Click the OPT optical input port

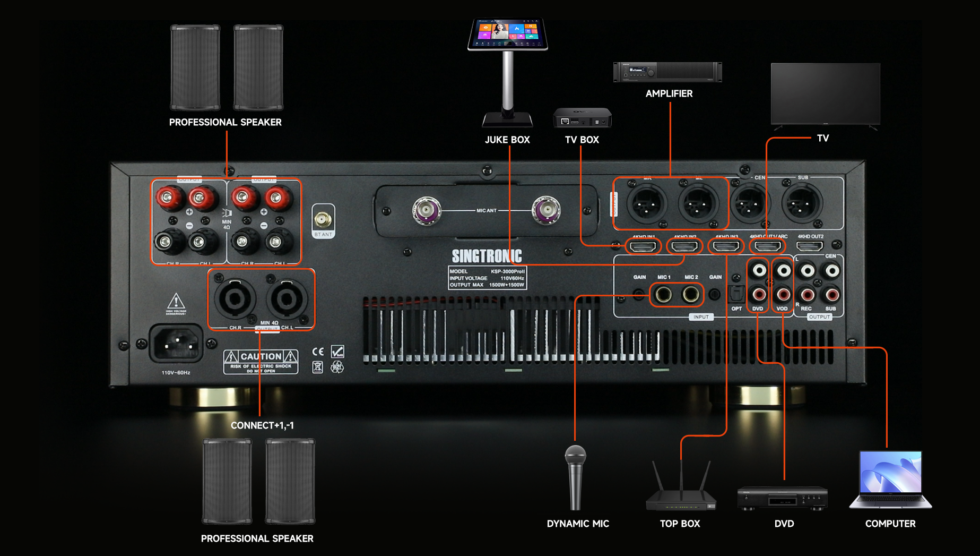tap(736, 293)
